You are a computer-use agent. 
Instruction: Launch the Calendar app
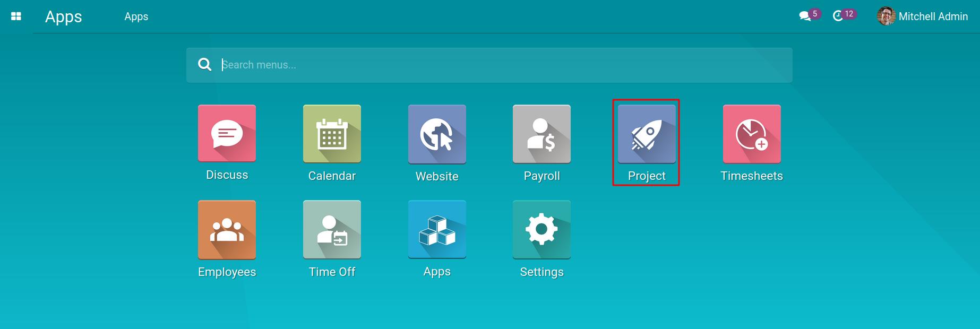pos(332,134)
